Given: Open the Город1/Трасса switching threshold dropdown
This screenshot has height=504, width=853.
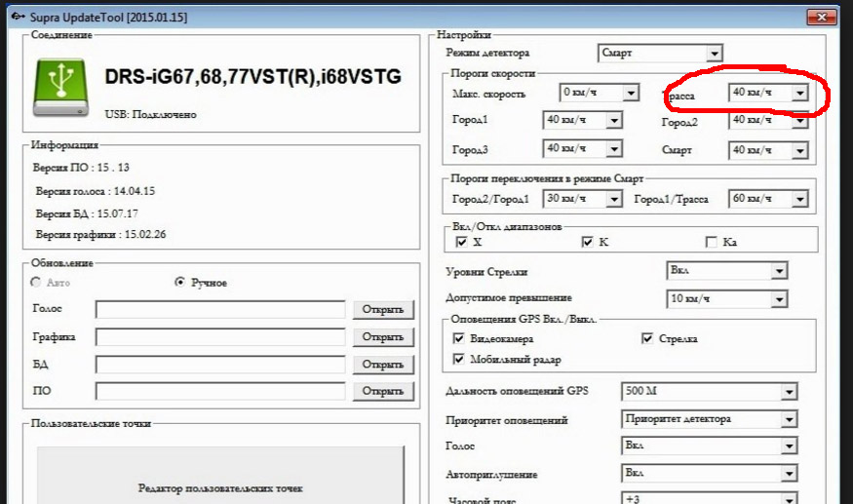Looking at the screenshot, I should pyautogui.click(x=768, y=199).
